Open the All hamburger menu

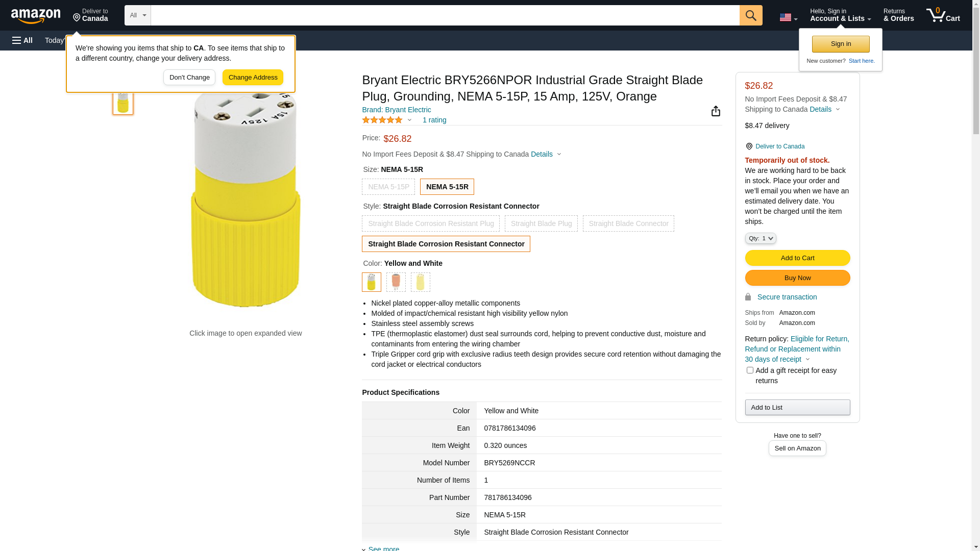coord(22,40)
